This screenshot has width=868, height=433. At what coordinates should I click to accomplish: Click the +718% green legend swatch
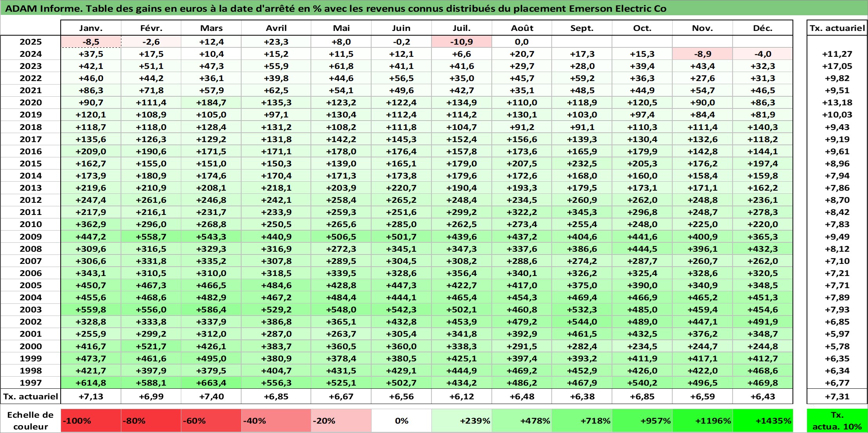point(582,421)
